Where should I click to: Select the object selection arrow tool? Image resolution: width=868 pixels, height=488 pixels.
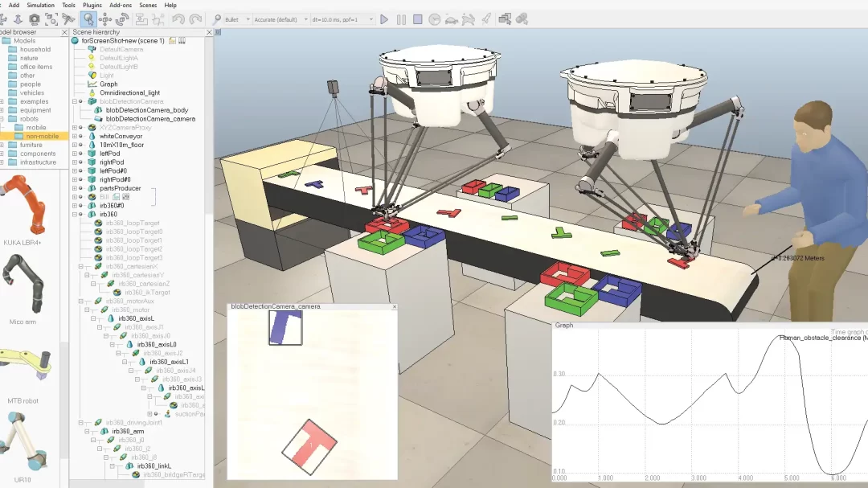pos(88,18)
